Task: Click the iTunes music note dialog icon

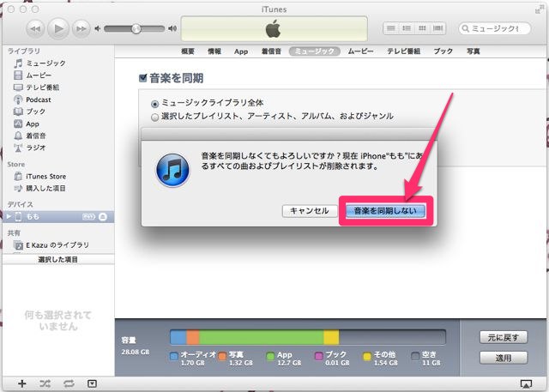Action: click(172, 170)
